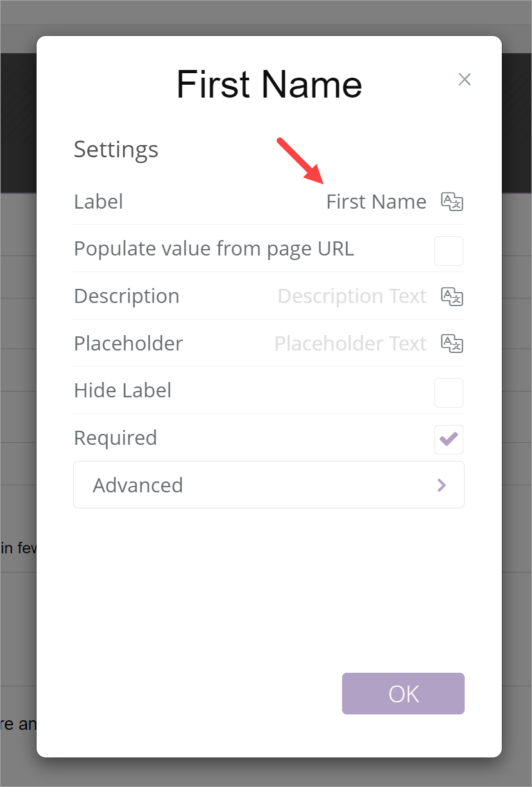532x787 pixels.
Task: Click the Label input showing First Name
Action: [x=376, y=202]
